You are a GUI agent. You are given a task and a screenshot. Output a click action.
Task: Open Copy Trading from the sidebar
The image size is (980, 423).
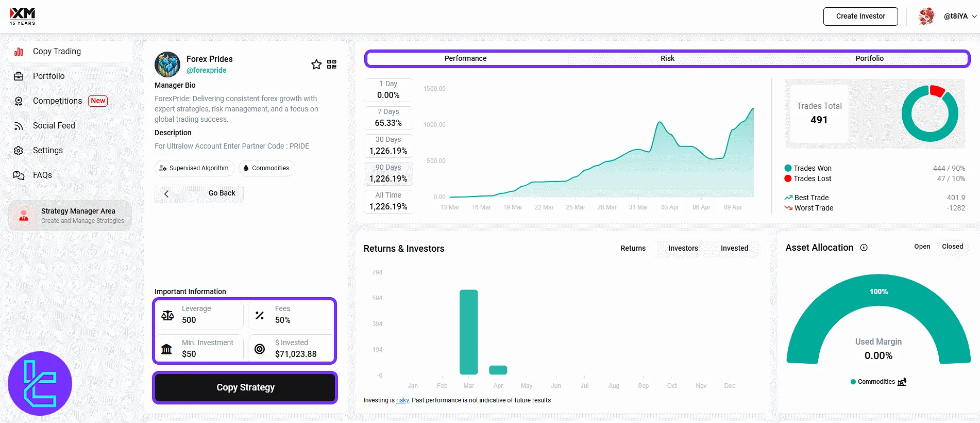click(70, 52)
